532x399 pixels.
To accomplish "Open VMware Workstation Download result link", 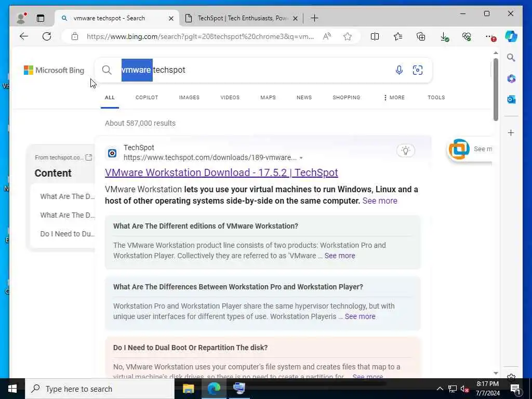I will coord(221,172).
